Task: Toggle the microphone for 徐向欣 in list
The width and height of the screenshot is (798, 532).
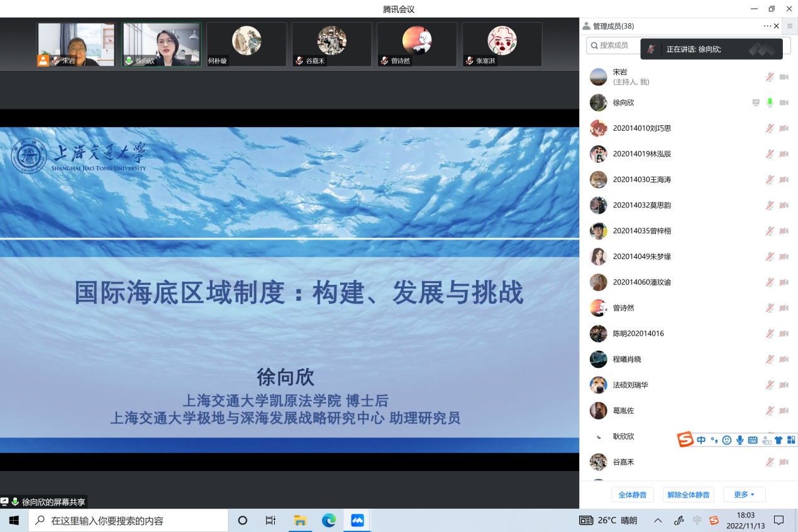Action: (x=770, y=103)
